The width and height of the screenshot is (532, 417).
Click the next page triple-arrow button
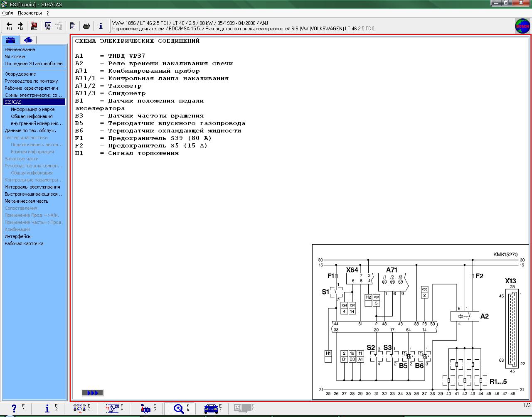tap(92, 393)
